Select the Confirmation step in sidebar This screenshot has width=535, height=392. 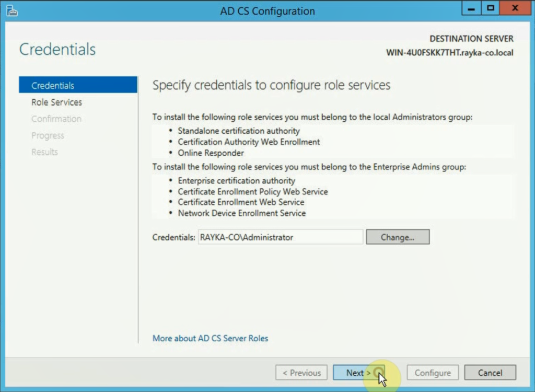tap(56, 119)
